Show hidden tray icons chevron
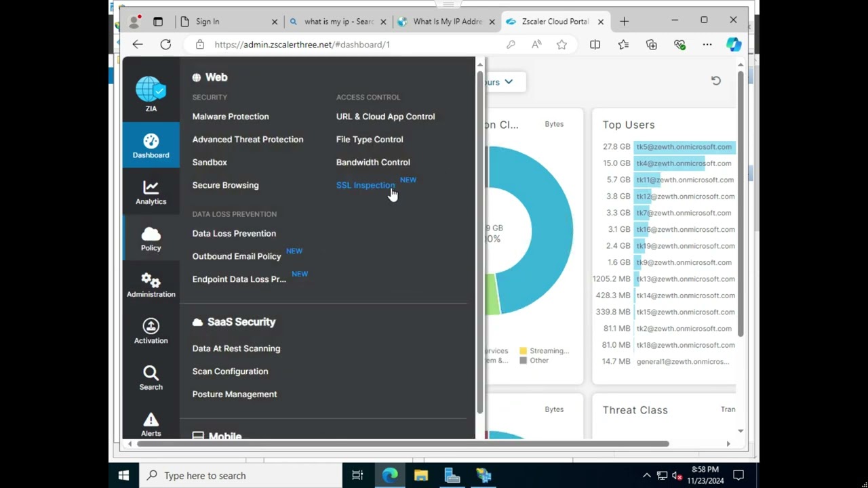The height and width of the screenshot is (488, 868). pyautogui.click(x=646, y=475)
